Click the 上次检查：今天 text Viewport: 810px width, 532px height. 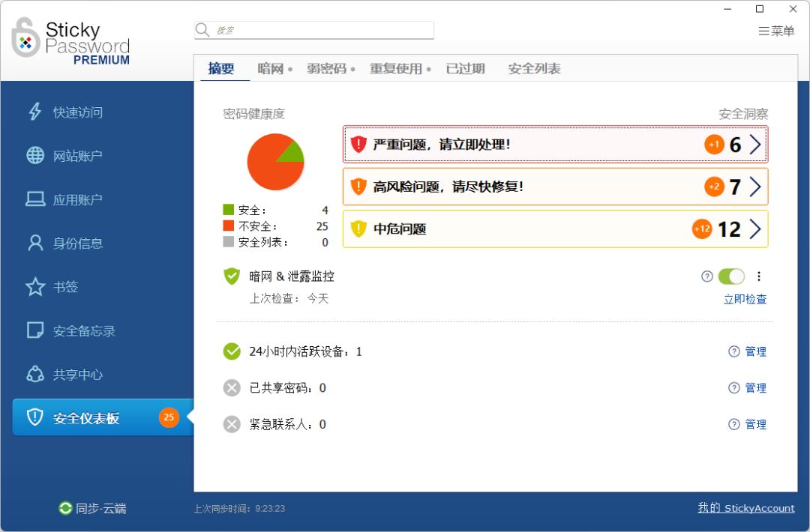(x=289, y=298)
